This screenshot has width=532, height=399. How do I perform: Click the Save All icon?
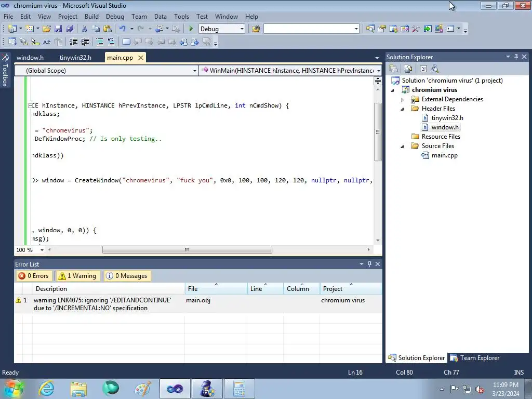70,29
